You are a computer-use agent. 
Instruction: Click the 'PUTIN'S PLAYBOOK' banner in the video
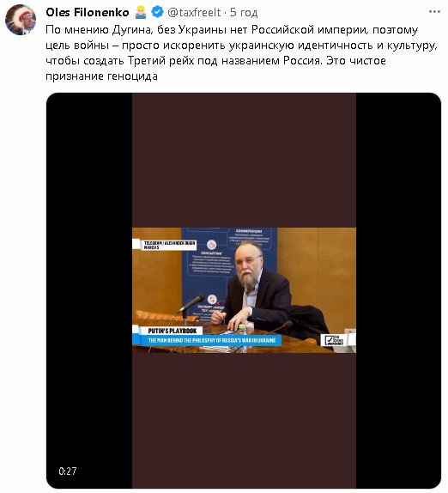pyautogui.click(x=173, y=331)
